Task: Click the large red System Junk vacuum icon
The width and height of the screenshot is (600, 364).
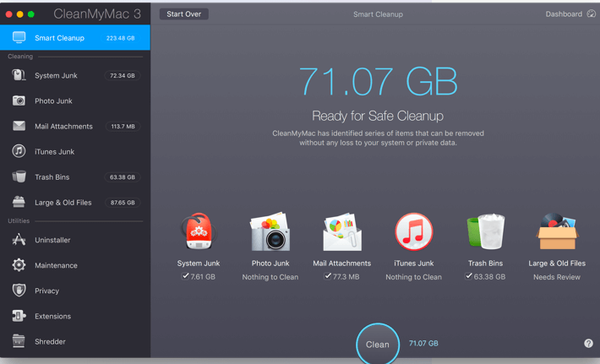Action: (x=199, y=231)
